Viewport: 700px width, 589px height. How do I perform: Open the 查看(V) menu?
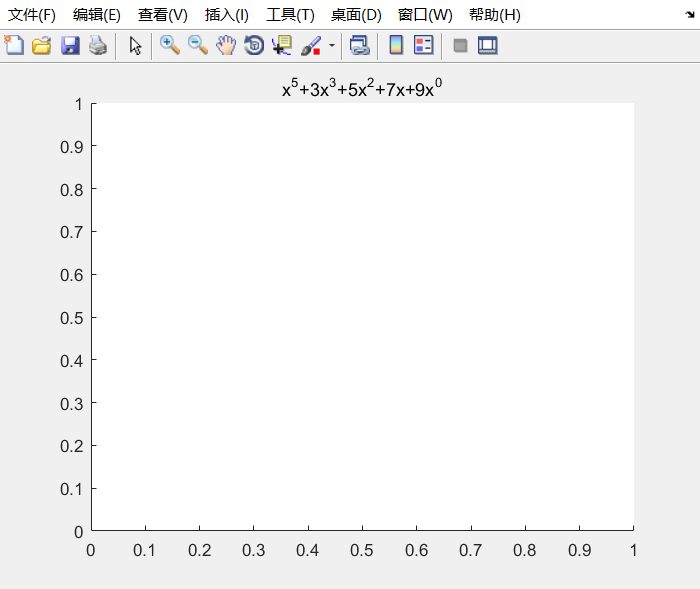click(x=162, y=15)
